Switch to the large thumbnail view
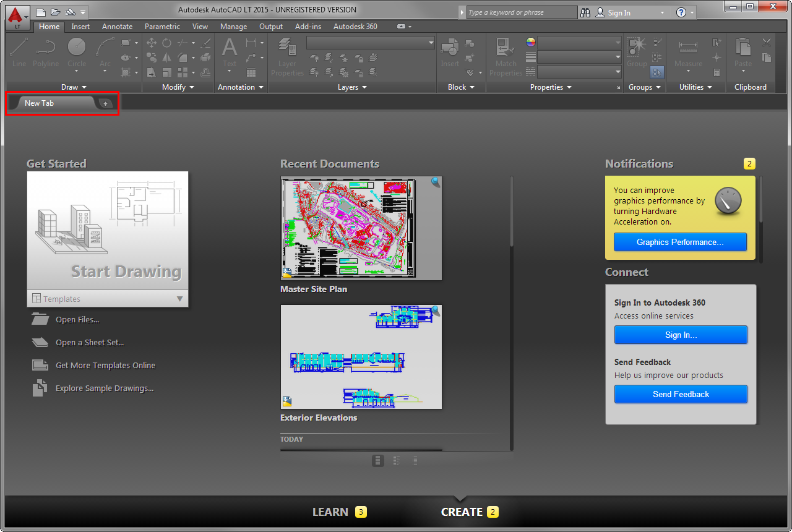Viewport: 792px width, 532px height. coord(378,460)
